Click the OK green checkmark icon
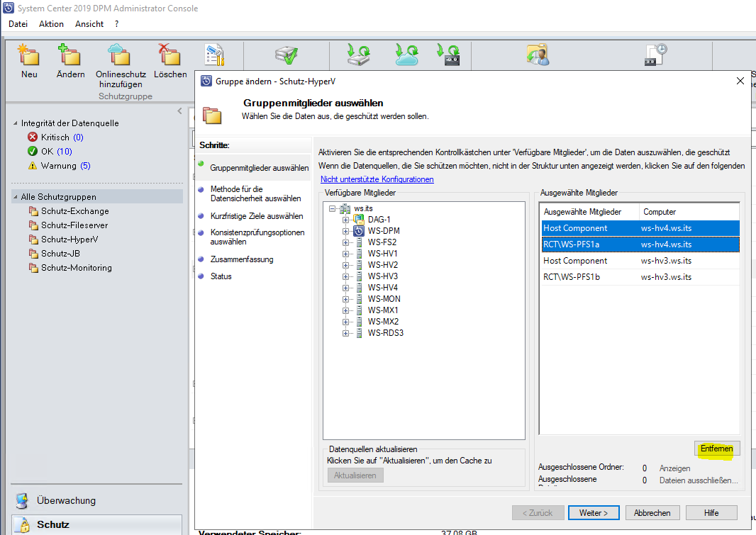Screen dimensions: 756x535 (x=33, y=151)
